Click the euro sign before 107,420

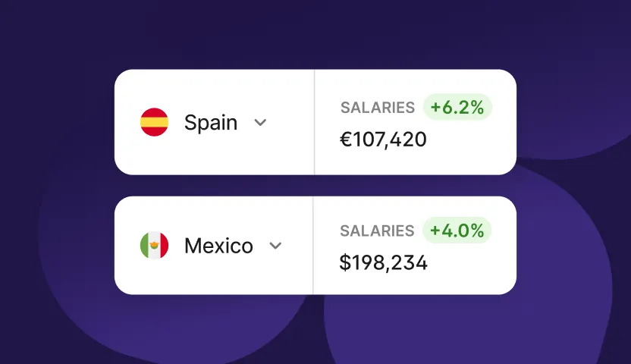345,140
